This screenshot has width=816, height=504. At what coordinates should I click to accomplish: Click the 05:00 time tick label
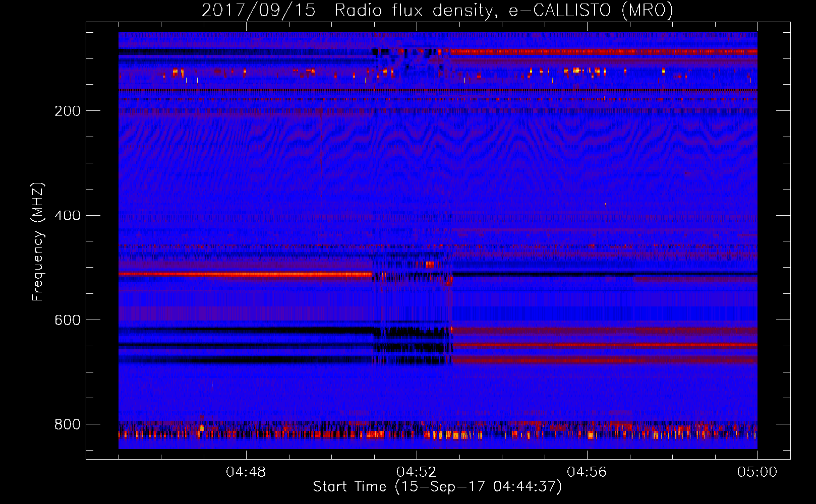(x=757, y=472)
